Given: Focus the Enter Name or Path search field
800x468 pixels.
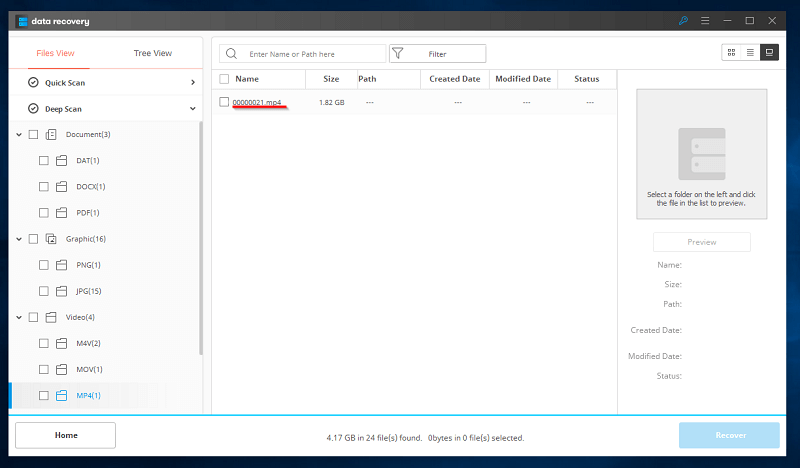Looking at the screenshot, I should [x=302, y=54].
